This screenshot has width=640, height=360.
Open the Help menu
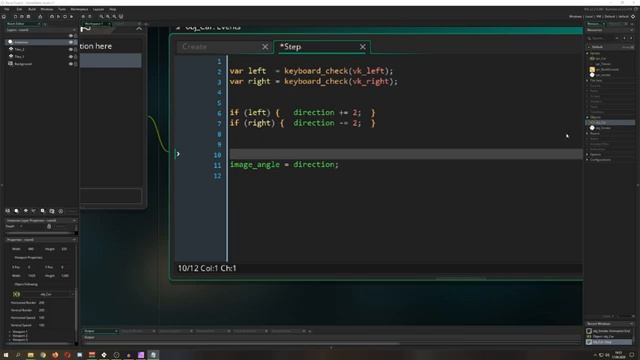point(113,9)
